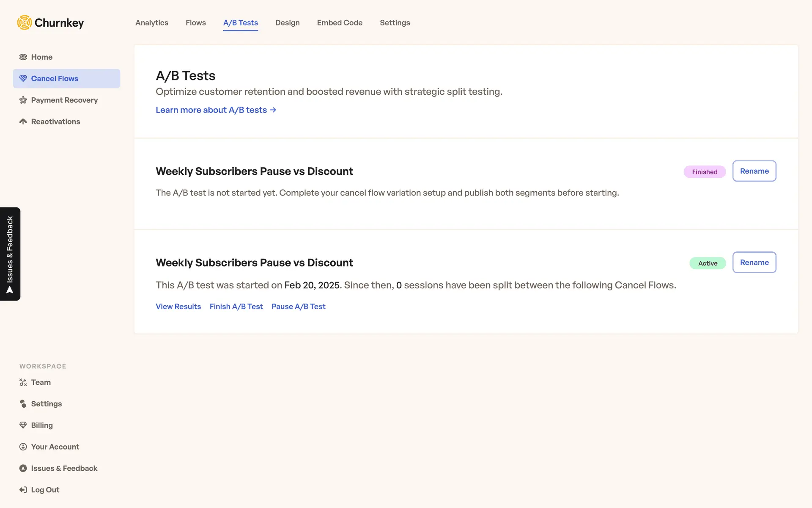Click the Log Out icon

23,490
